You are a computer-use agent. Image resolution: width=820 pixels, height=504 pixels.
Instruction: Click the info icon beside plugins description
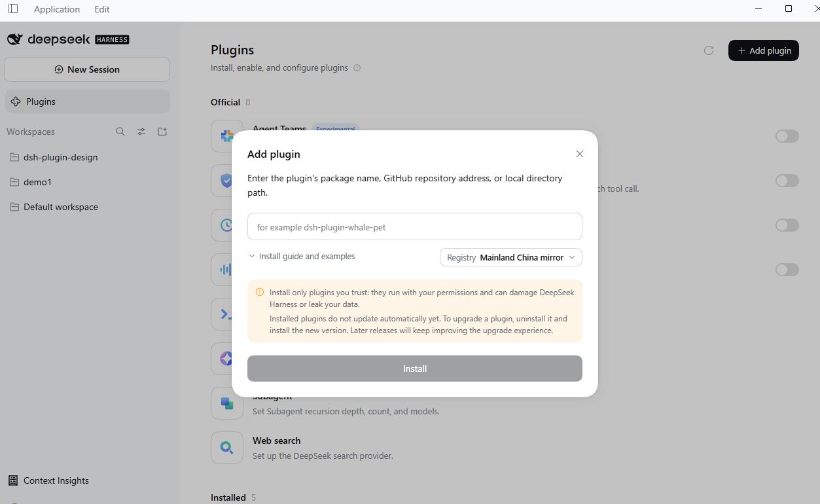click(357, 67)
